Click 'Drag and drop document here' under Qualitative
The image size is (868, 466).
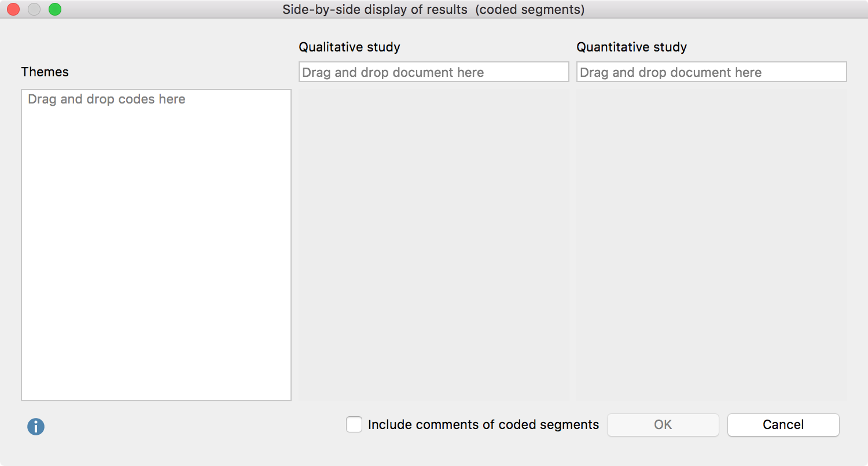click(x=393, y=72)
